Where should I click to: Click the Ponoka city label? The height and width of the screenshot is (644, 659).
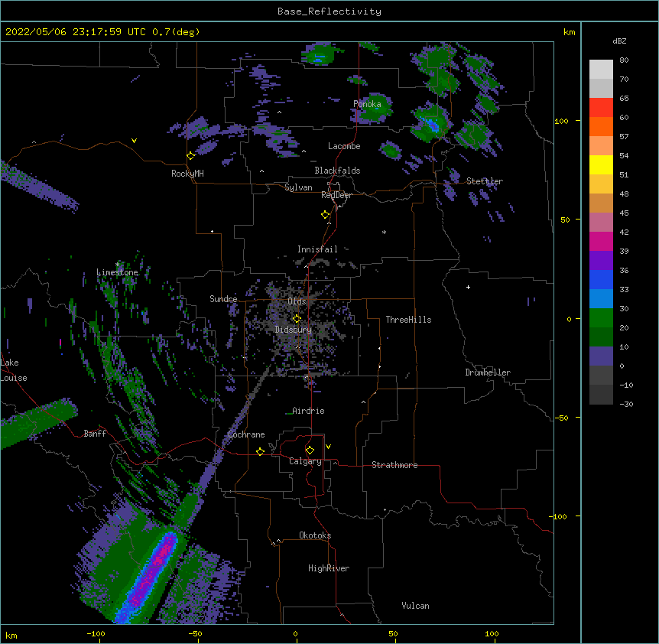367,104
